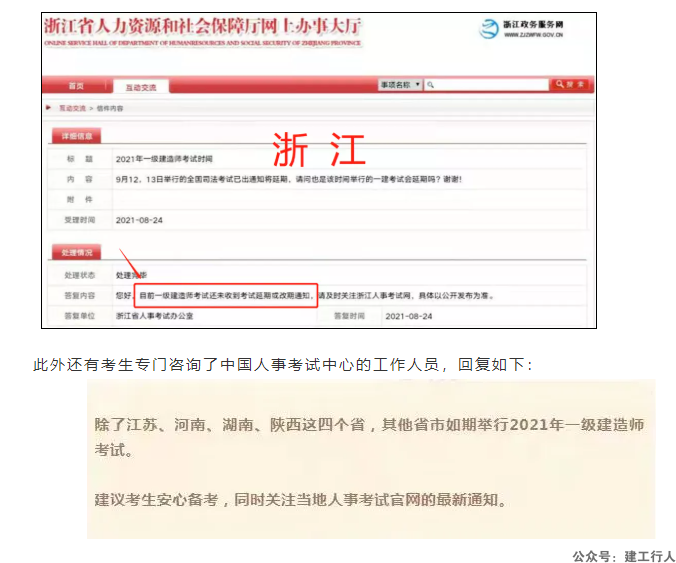The image size is (676, 563).
Task: Expand the 事项名称 dropdown
Action: 400,84
